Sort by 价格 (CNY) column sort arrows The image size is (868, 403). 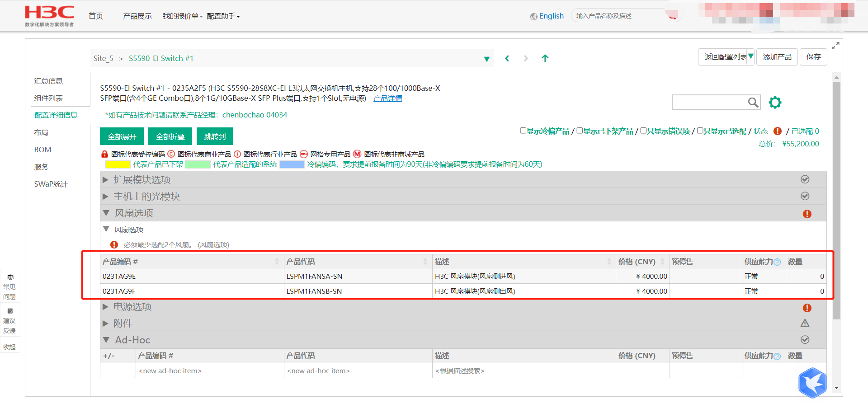(662, 262)
